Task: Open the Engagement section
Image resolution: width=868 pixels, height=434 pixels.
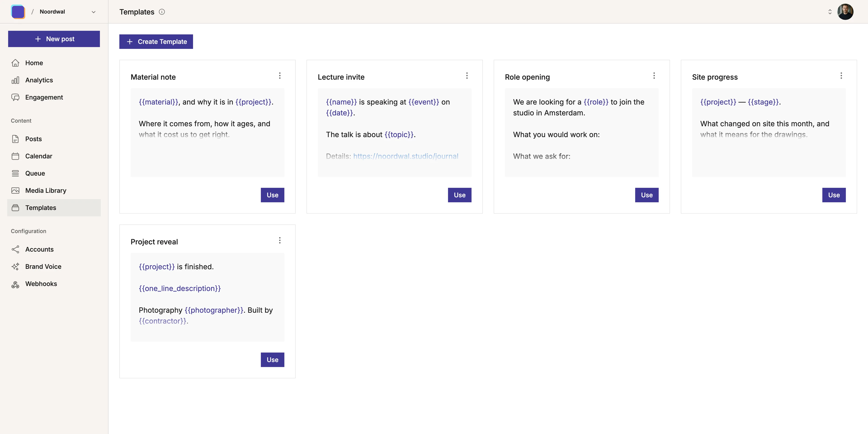Action: point(54,97)
